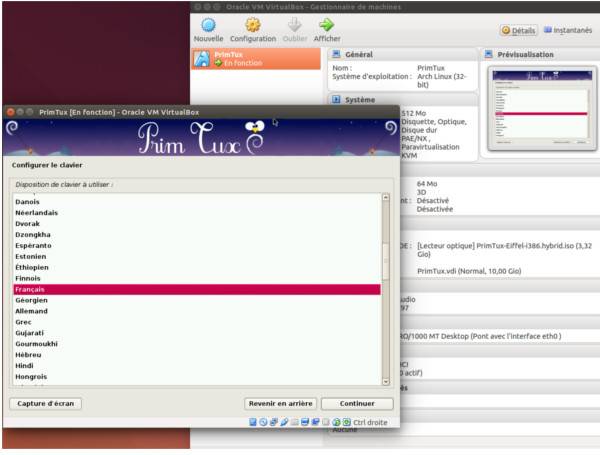This screenshot has width=600, height=455.
Task: Click Nouvelle icon in VirtualBox manager toolbar
Action: [x=209, y=25]
